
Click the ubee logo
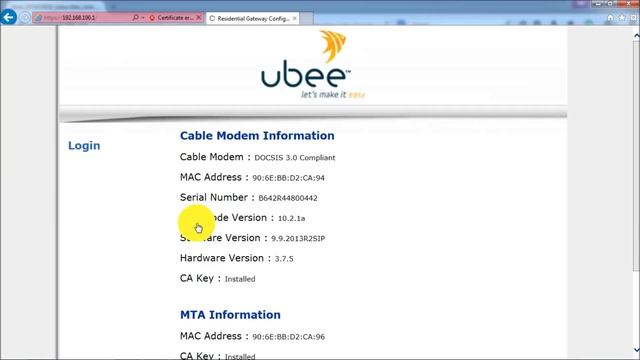[x=313, y=64]
